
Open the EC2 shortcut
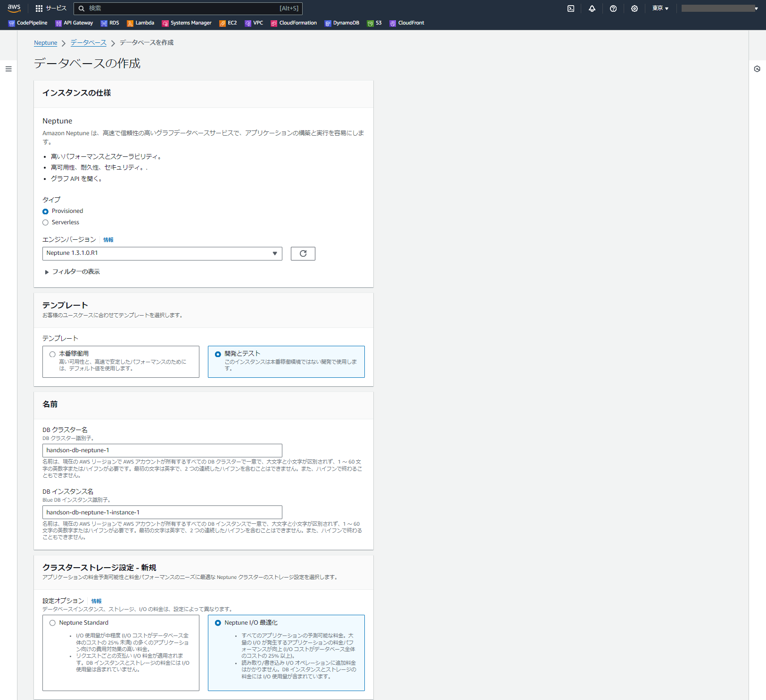[x=228, y=23]
